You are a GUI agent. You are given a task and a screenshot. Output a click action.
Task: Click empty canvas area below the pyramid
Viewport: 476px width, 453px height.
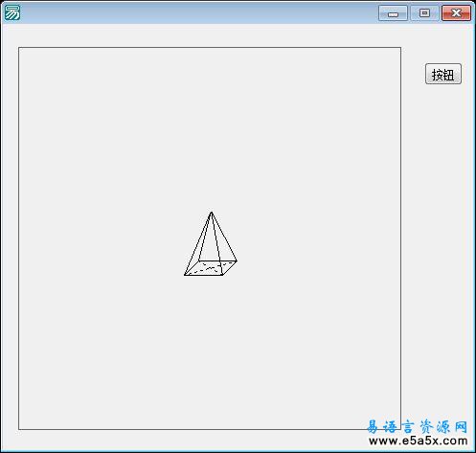tap(211, 351)
